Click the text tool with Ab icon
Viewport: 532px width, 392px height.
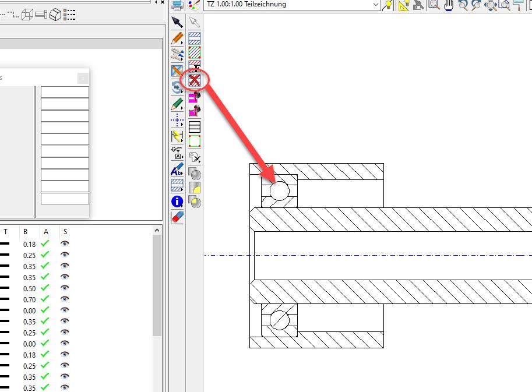177,170
